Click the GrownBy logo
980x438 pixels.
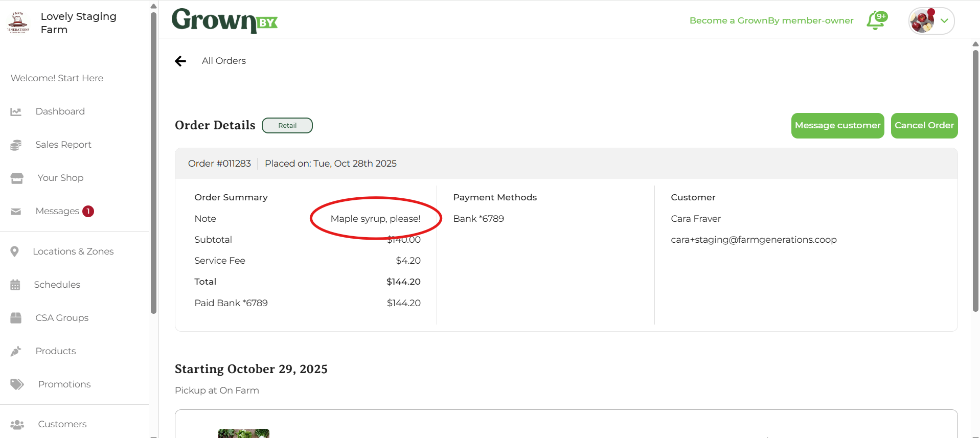click(x=224, y=20)
